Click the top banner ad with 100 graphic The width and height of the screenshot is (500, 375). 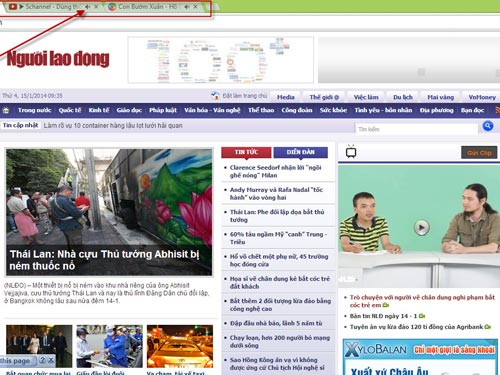(221, 60)
